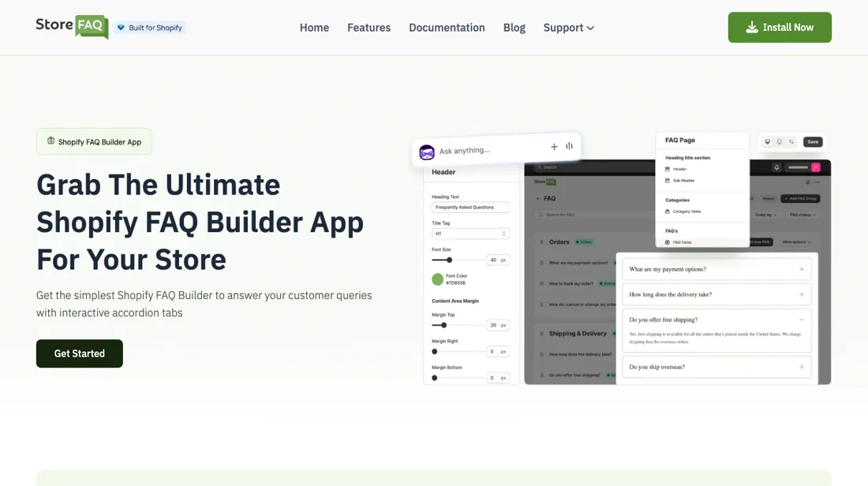868x486 pixels.
Task: Click the Save button in the preview
Action: pyautogui.click(x=813, y=142)
